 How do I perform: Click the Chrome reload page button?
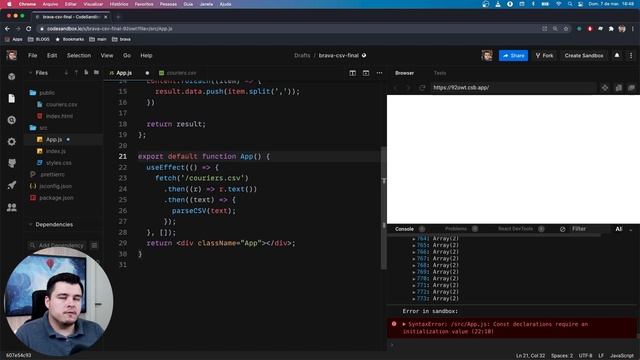[x=29, y=29]
